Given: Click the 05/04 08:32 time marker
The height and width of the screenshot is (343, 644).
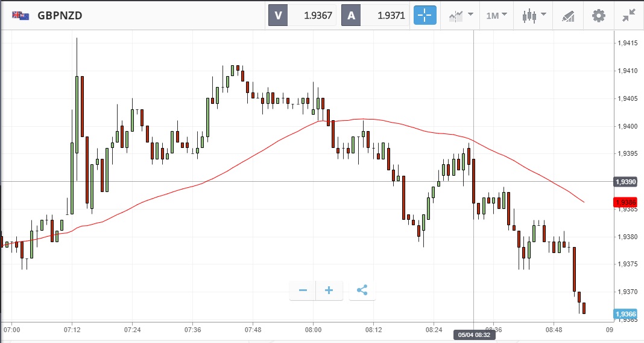Looking at the screenshot, I should pyautogui.click(x=475, y=335).
